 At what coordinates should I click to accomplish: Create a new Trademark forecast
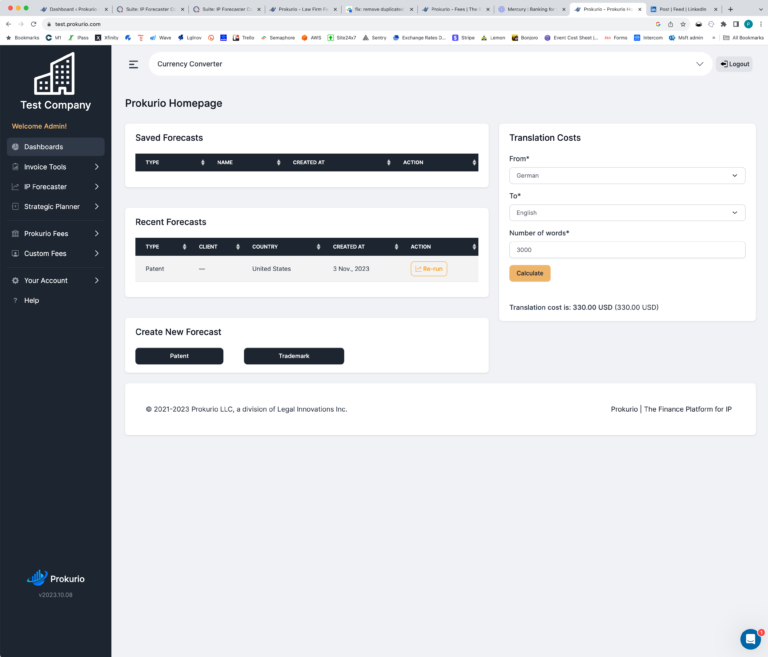pos(294,356)
